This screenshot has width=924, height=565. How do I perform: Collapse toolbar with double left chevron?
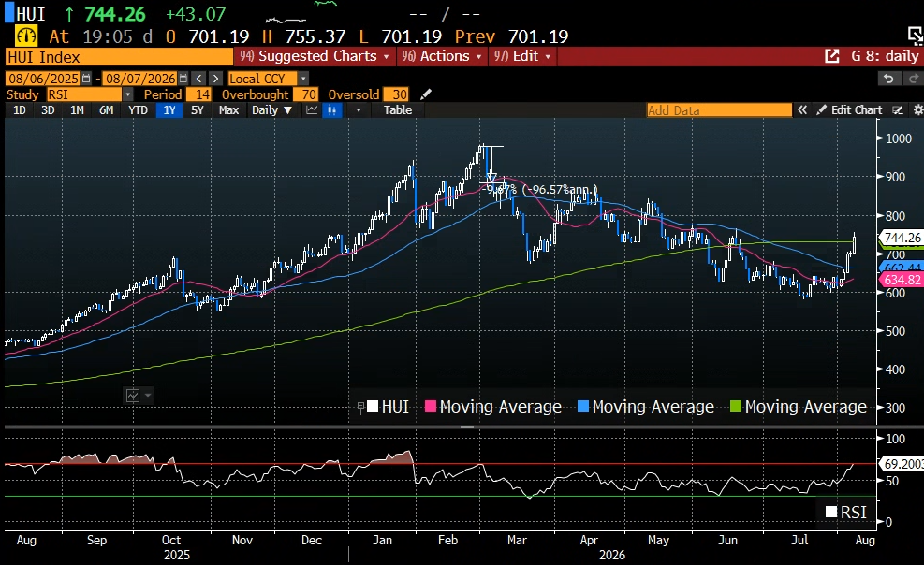point(802,110)
